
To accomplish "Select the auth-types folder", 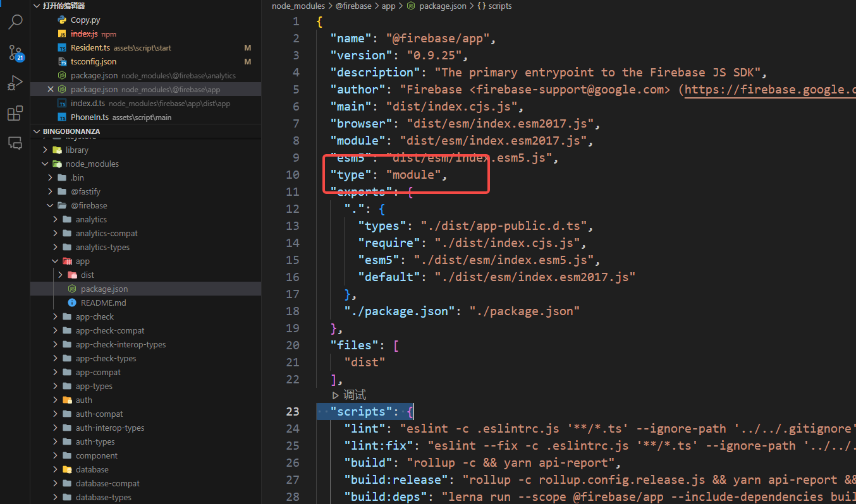I will tap(145, 442).
